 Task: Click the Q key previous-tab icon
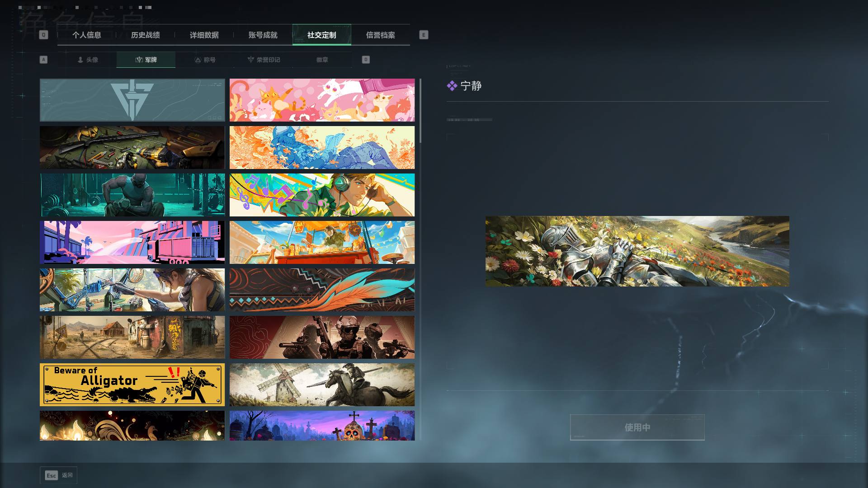pos(43,35)
